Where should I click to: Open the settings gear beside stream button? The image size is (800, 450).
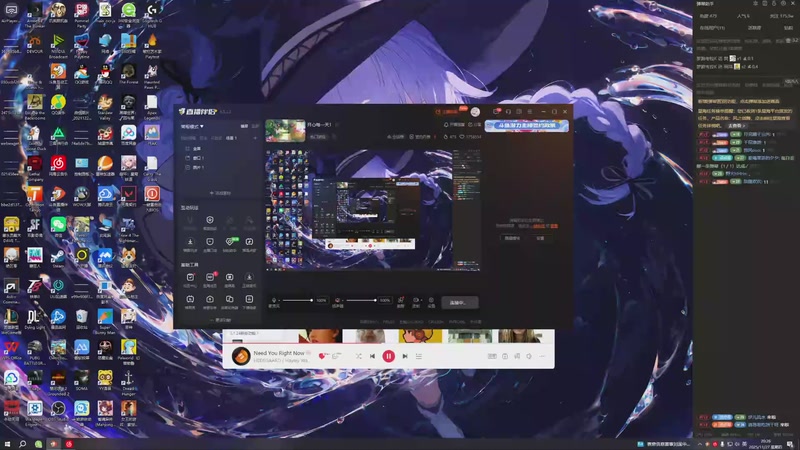point(431,301)
